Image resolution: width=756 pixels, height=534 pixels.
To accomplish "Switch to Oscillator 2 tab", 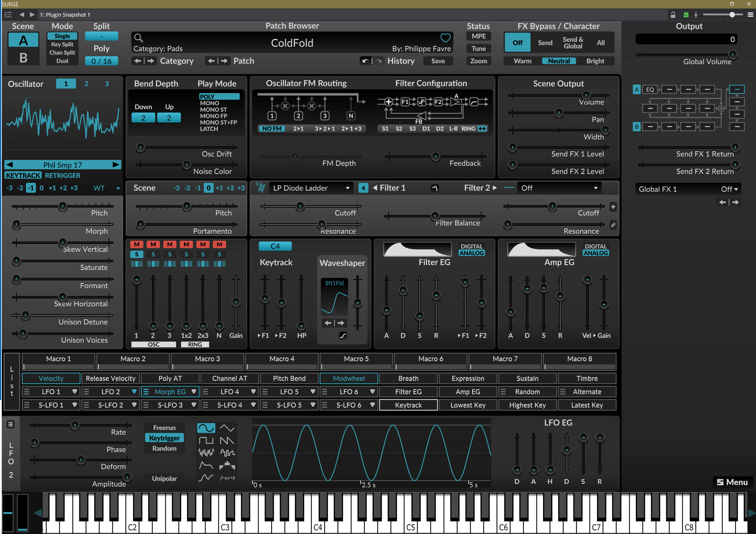I will 86,84.
